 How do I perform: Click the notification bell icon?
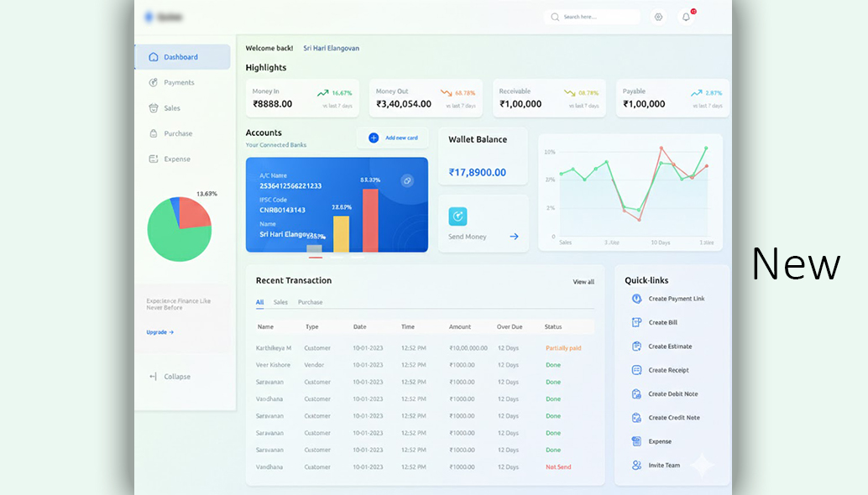[x=685, y=16]
